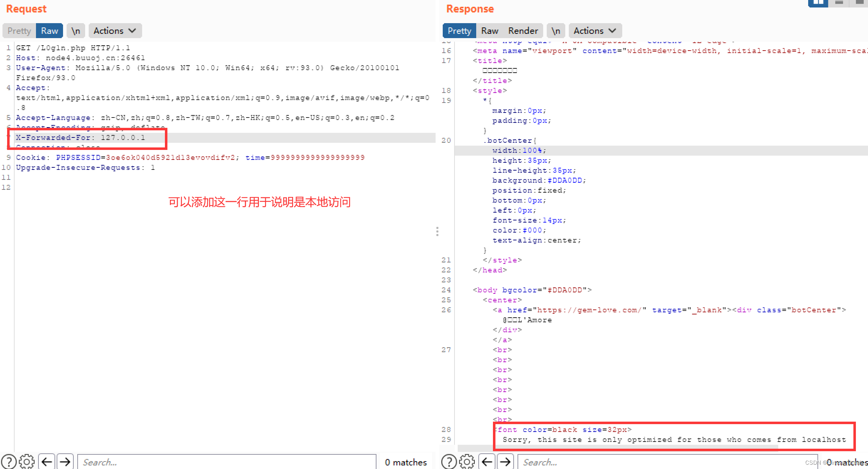Go to next Response search match
The image size is (868, 469).
click(505, 462)
